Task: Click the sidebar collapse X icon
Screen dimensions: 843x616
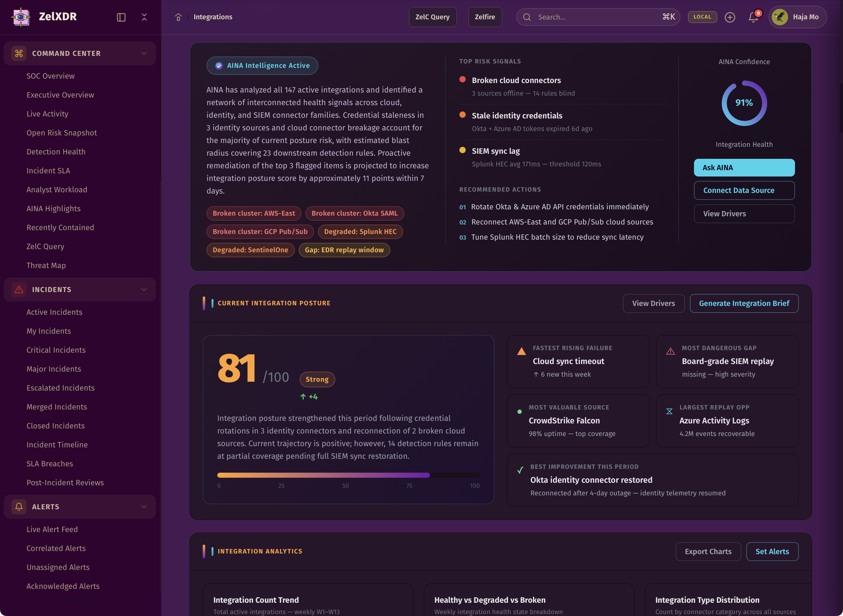Action: pyautogui.click(x=144, y=17)
